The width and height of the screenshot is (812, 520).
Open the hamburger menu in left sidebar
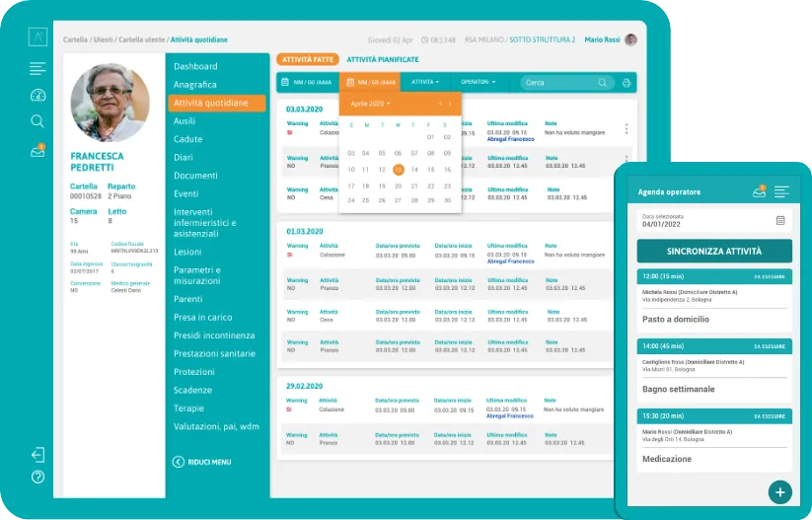coord(37,68)
